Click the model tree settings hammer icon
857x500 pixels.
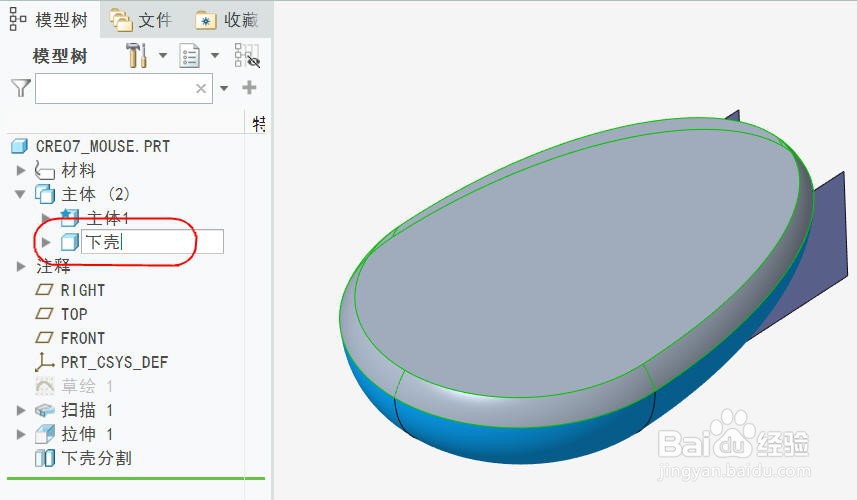136,55
